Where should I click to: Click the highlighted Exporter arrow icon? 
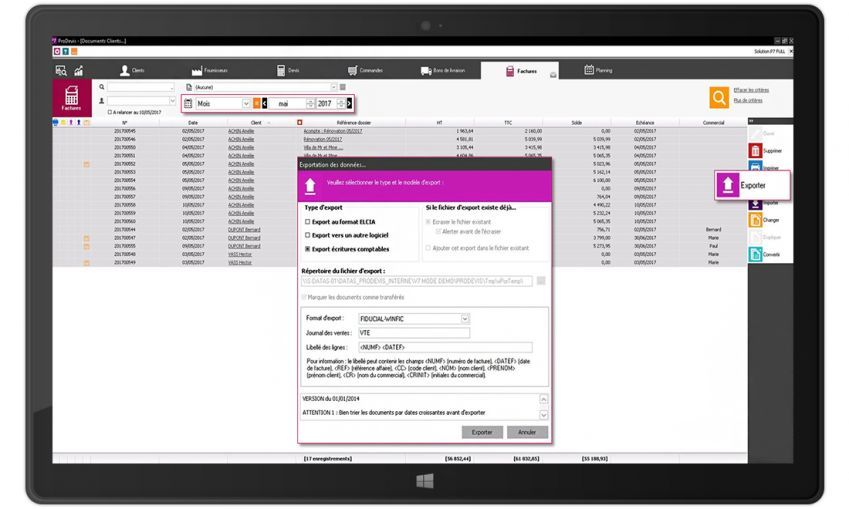tap(728, 185)
